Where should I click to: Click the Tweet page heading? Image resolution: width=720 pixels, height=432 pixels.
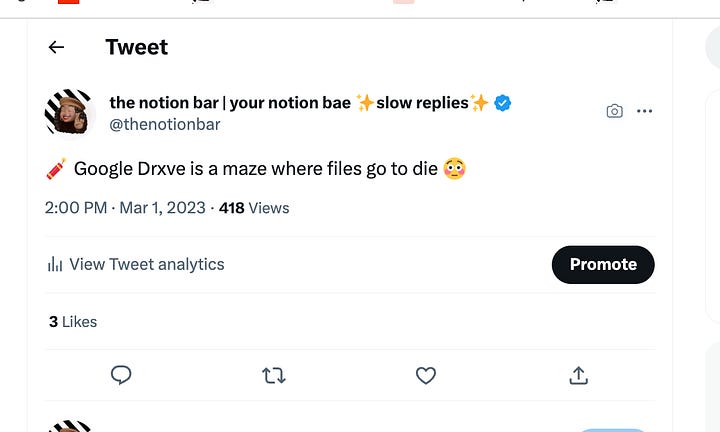137,47
